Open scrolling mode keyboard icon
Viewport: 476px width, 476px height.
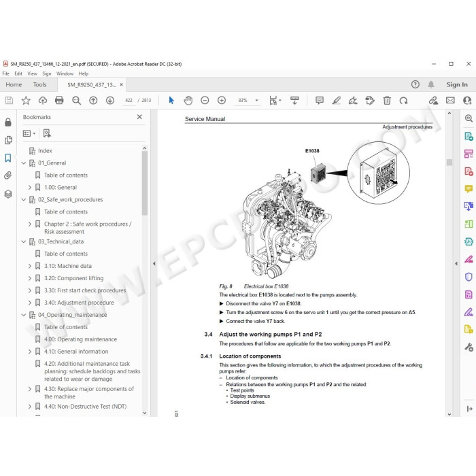point(294,101)
